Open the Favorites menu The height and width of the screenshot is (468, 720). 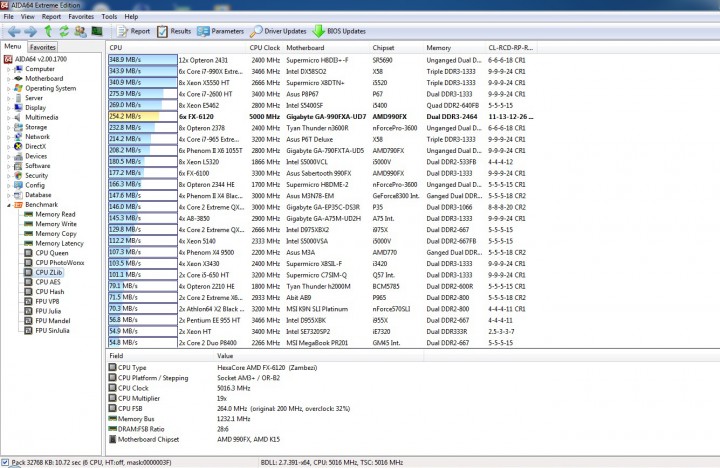point(81,17)
